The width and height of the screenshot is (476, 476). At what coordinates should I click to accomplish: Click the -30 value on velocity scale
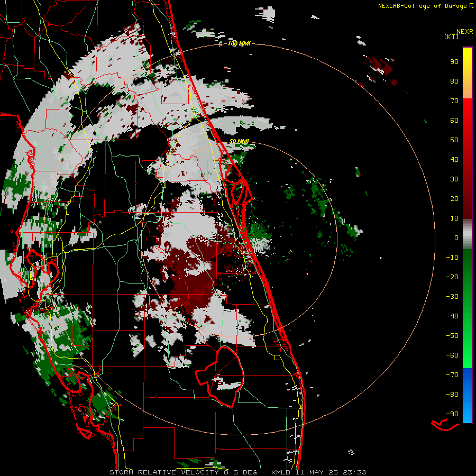pos(452,297)
